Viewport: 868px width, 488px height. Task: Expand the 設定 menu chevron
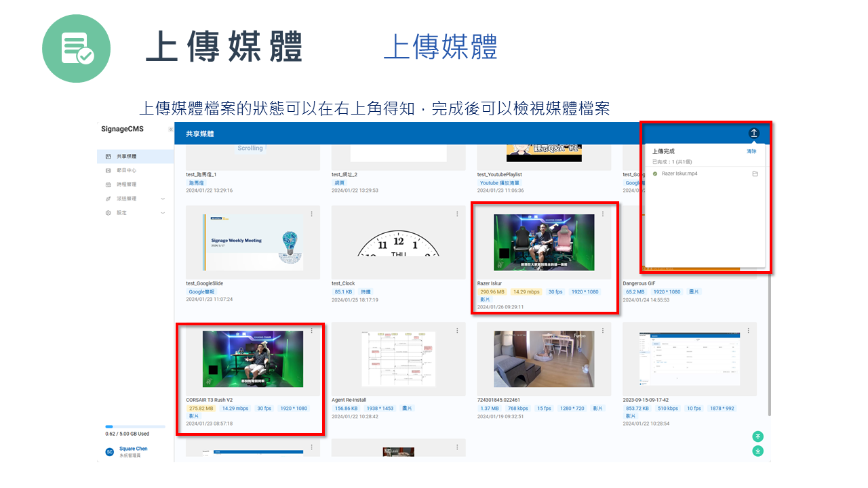pos(163,212)
